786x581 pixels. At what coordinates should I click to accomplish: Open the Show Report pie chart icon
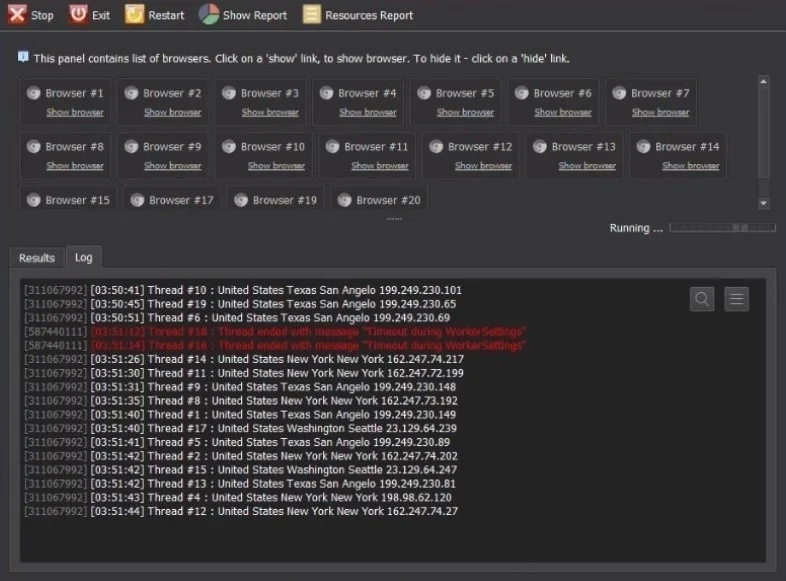point(209,15)
